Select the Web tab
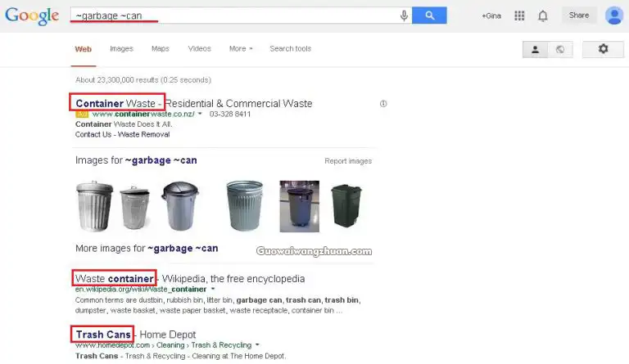The image size is (629, 364). point(84,49)
